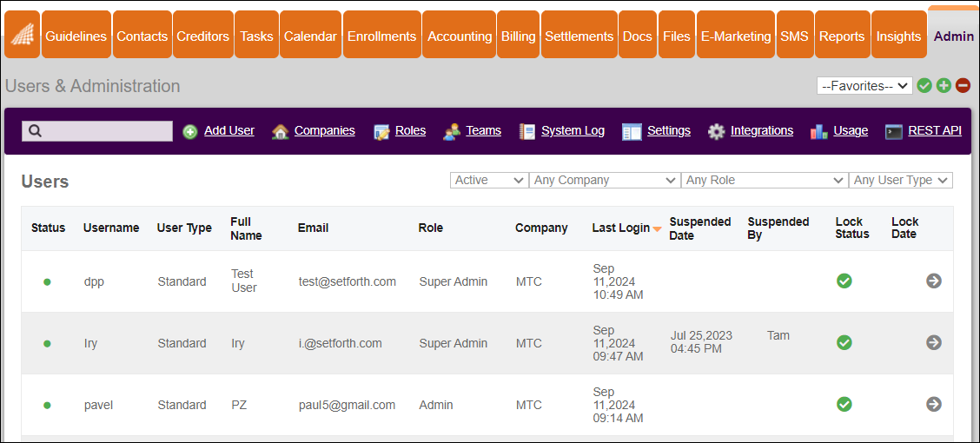Click the Add User plus icon

190,132
